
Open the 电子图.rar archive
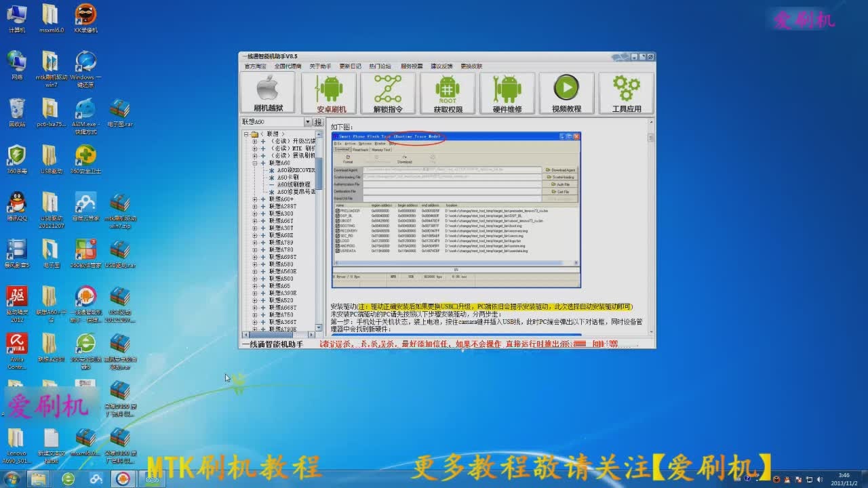click(120, 113)
